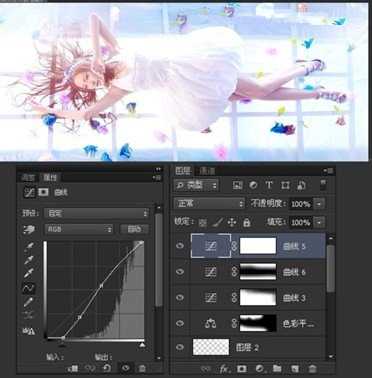Delete the adjustment with Properties trash icon
372x378 pixels.
pos(142,368)
